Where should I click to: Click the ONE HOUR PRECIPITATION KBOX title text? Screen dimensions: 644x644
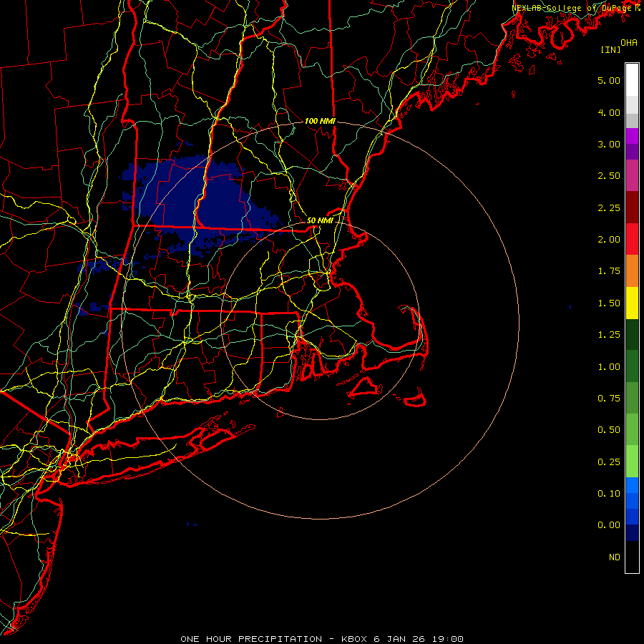point(322,639)
